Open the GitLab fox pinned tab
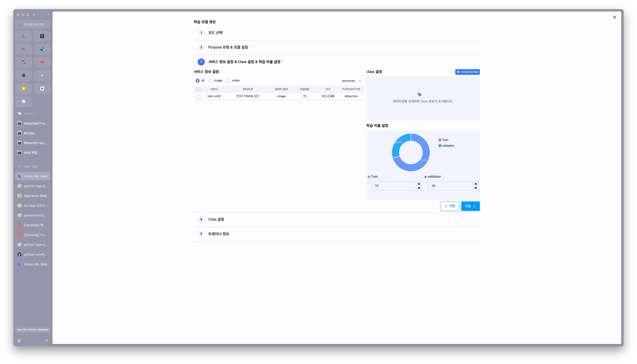This screenshot has width=637, height=364. pyautogui.click(x=42, y=62)
